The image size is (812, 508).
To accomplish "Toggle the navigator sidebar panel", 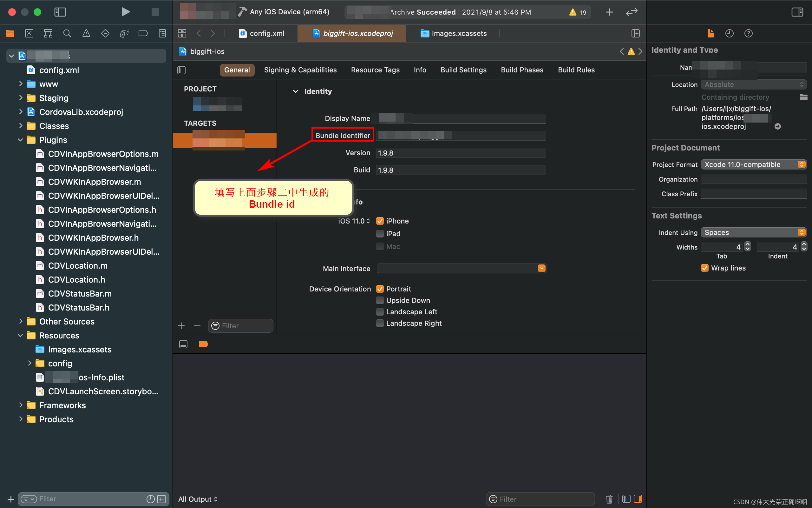I will pyautogui.click(x=60, y=12).
